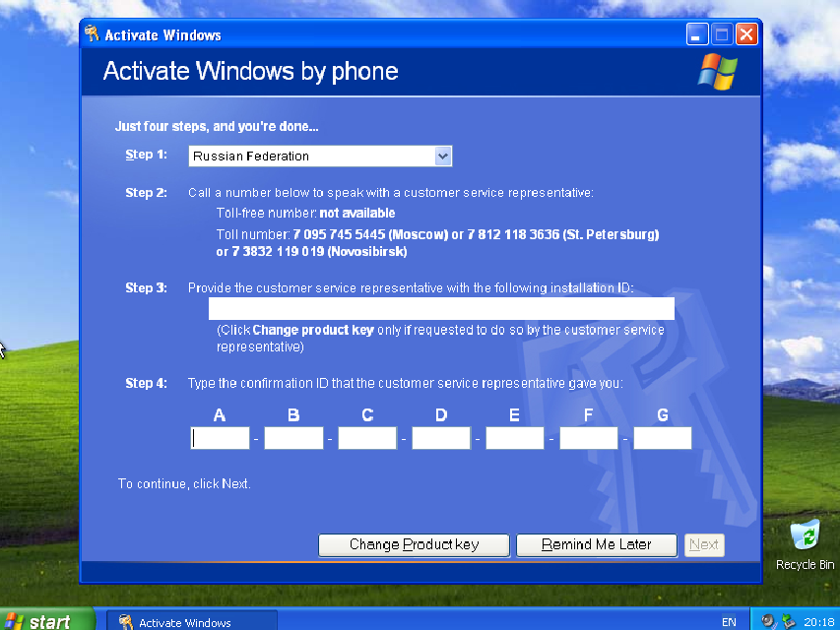The width and height of the screenshot is (840, 630).
Task: Click "Just four steps, and you're done..." text
Action: click(x=217, y=126)
